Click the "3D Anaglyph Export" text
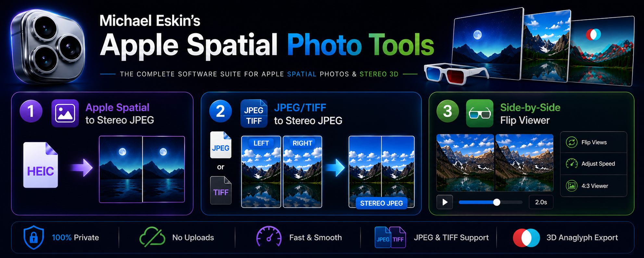The width and height of the screenshot is (644, 258). point(582,238)
